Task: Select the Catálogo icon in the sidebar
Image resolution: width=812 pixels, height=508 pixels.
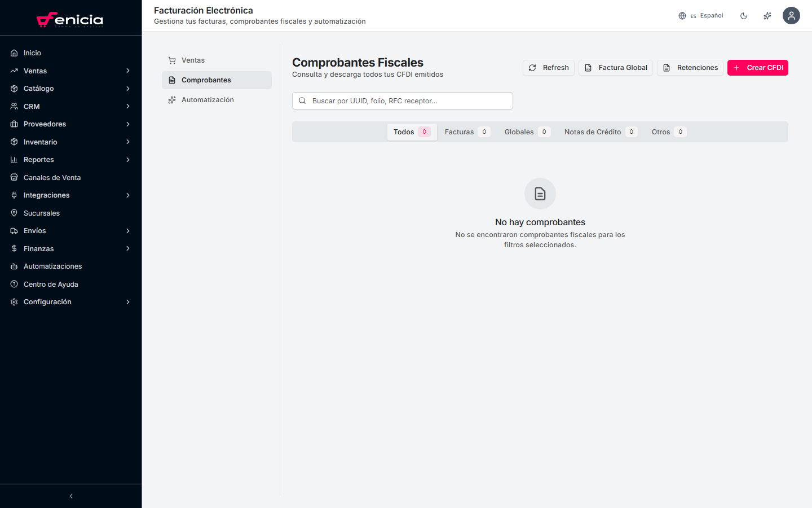Action: point(14,88)
